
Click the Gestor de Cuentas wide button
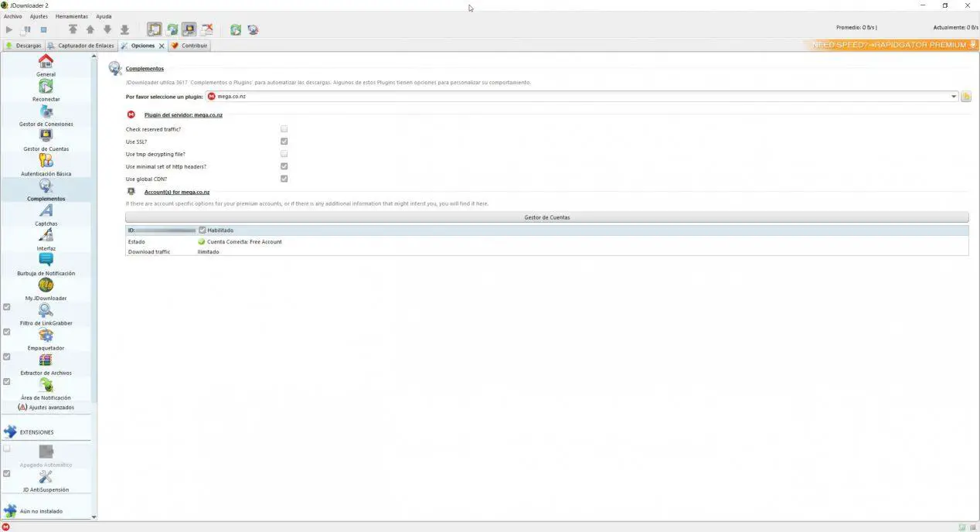click(547, 217)
